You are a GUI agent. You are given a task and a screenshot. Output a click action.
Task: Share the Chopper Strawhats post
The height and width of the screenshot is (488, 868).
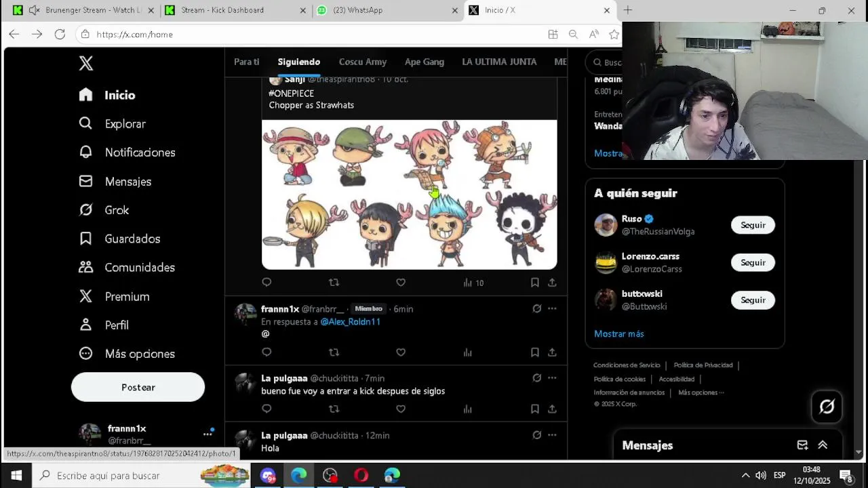coord(552,282)
